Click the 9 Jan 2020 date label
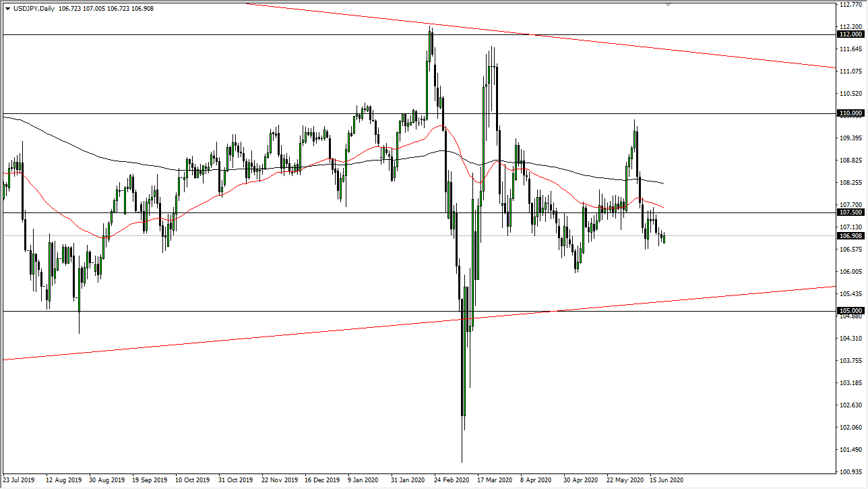 (362, 480)
